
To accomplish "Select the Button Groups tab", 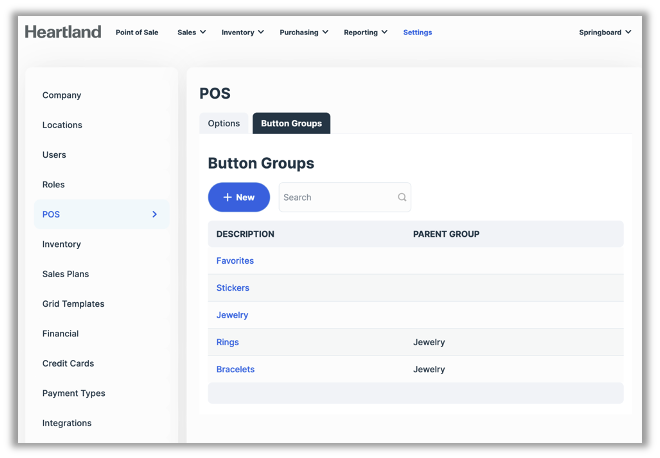I will (x=291, y=123).
